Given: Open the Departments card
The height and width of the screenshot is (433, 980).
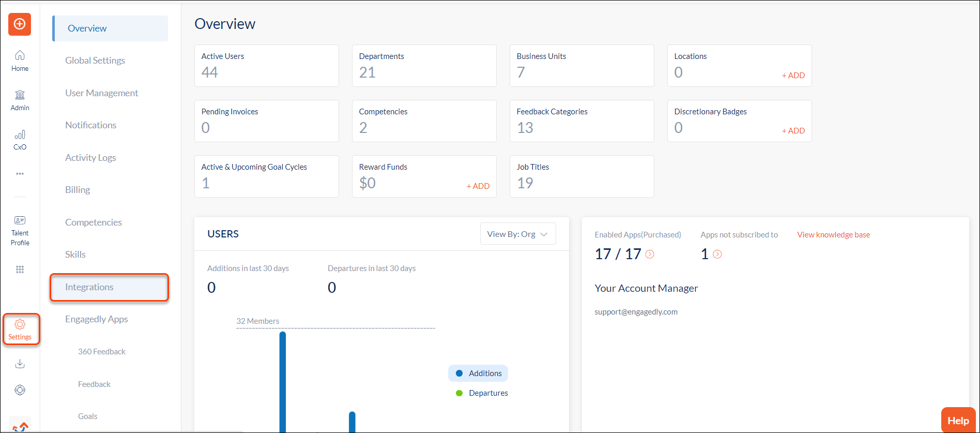Looking at the screenshot, I should coord(424,66).
